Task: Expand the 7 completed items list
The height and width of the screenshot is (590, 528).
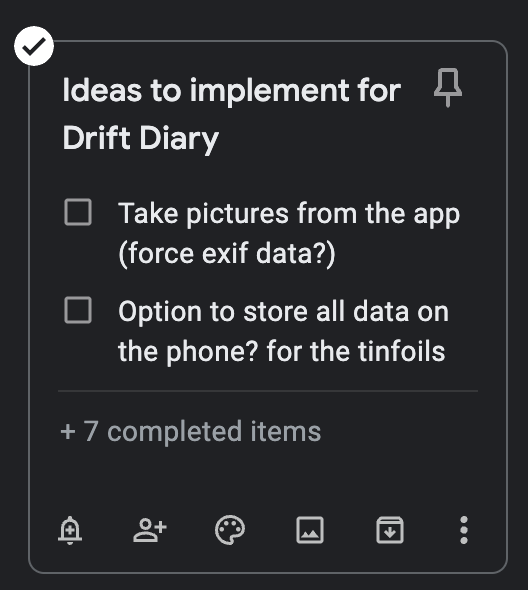Action: tap(190, 432)
